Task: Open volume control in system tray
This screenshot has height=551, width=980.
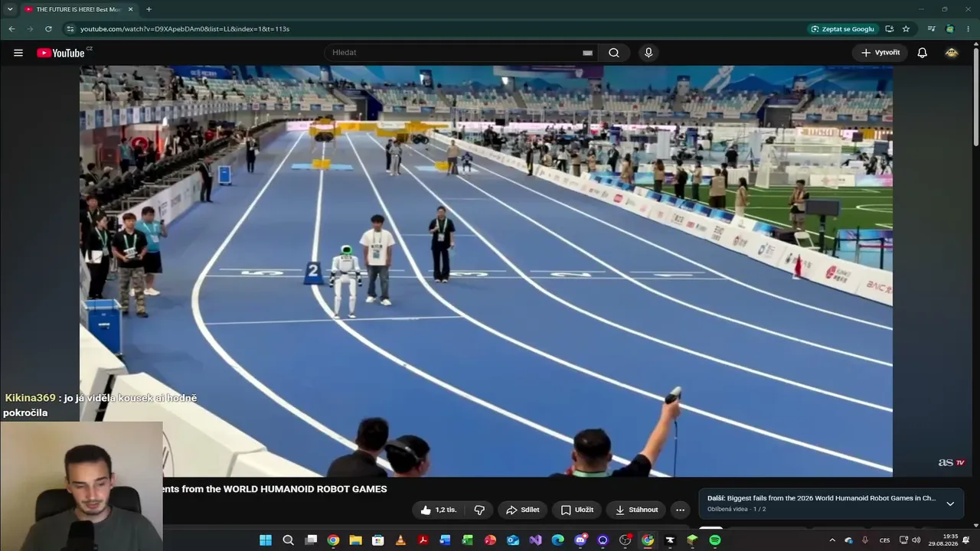Action: click(916, 540)
